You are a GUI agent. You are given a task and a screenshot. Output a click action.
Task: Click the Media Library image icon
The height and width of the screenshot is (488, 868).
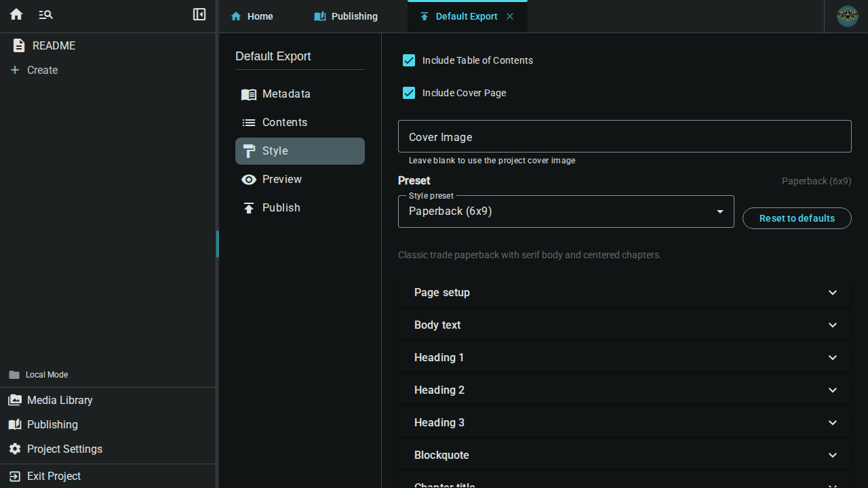(15, 400)
